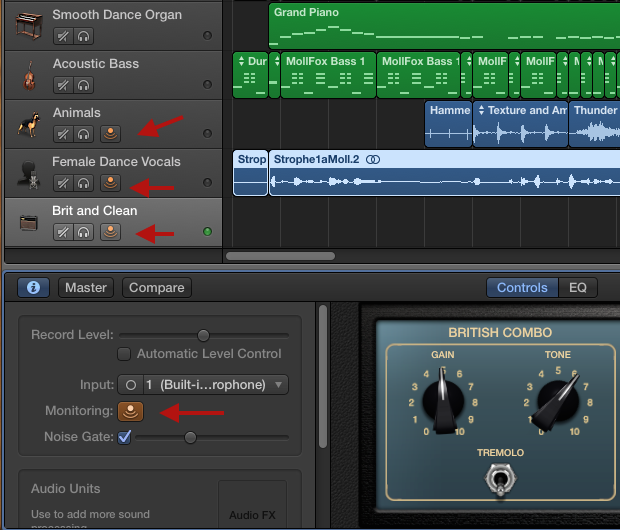The width and height of the screenshot is (620, 530).
Task: Solo the Animals track
Action: pyautogui.click(x=83, y=134)
